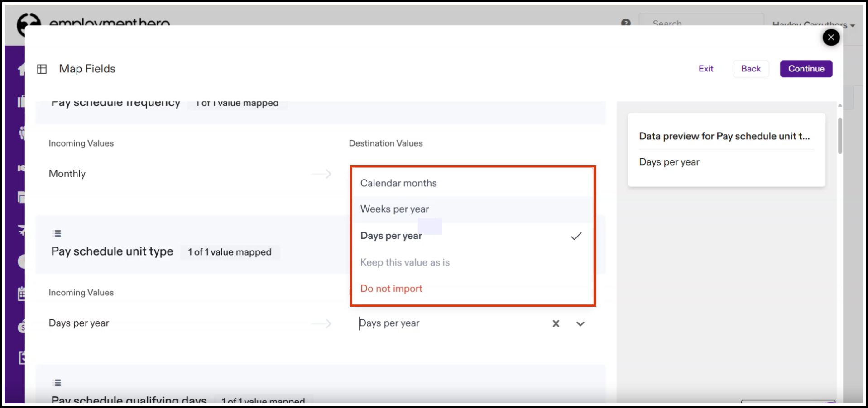868x408 pixels.
Task: Select Keep this value as is
Action: [405, 262]
